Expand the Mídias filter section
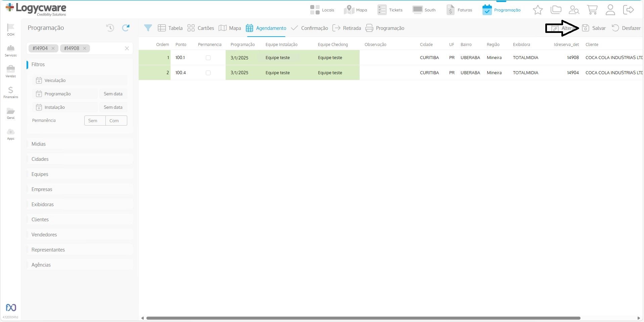644x322 pixels. click(x=80, y=144)
